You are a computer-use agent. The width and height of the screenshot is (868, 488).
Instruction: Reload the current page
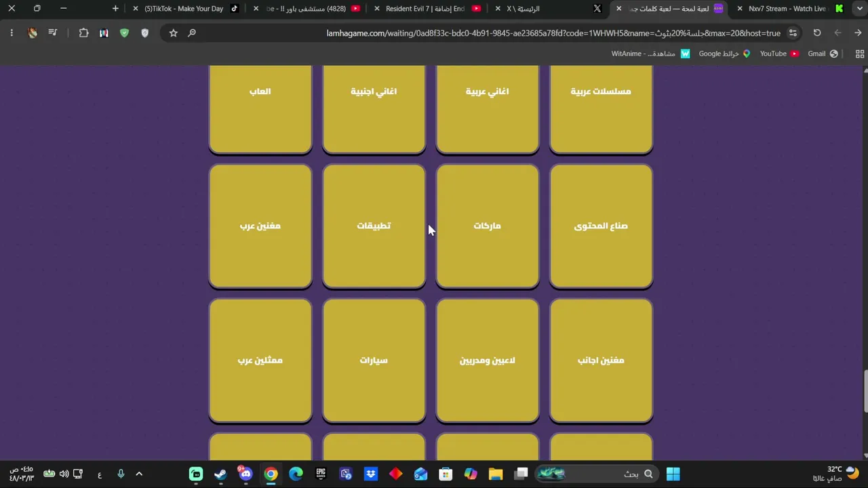[x=817, y=33]
